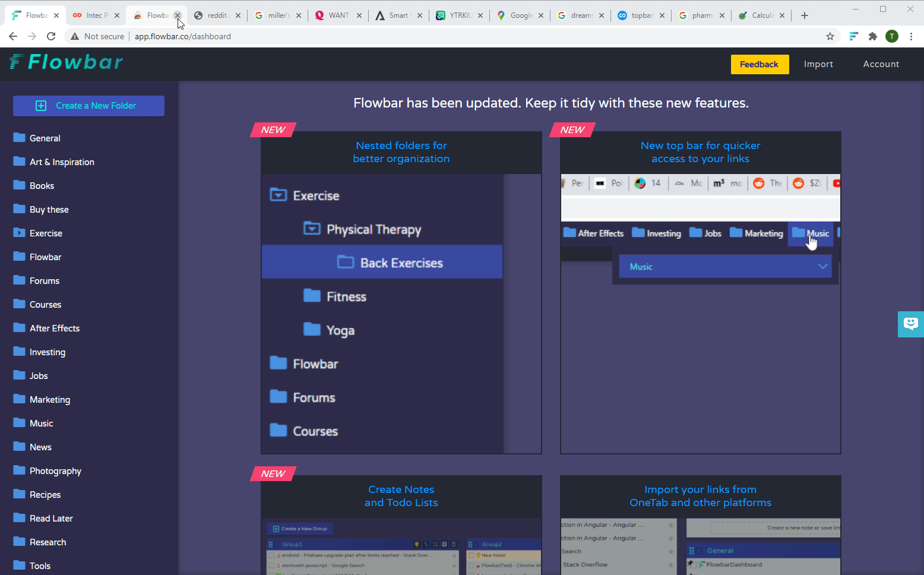The image size is (924, 575).
Task: Click the Flowbar extension icon in toolbar
Action: click(853, 36)
